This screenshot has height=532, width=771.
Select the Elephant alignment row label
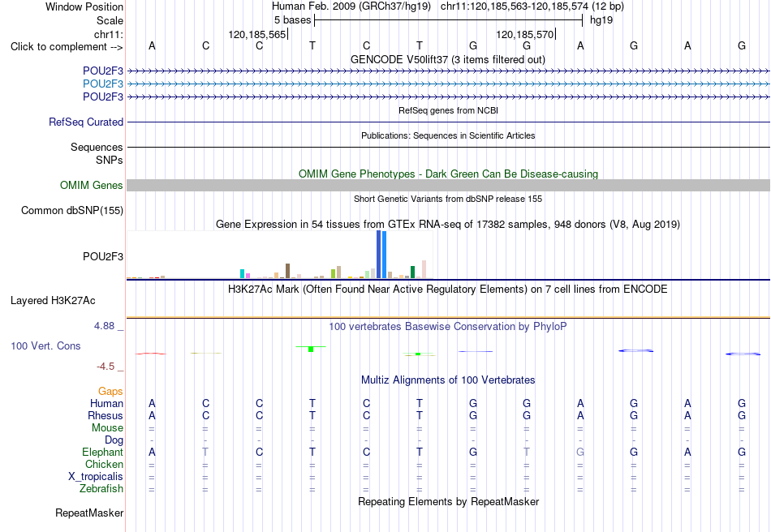tap(102, 452)
